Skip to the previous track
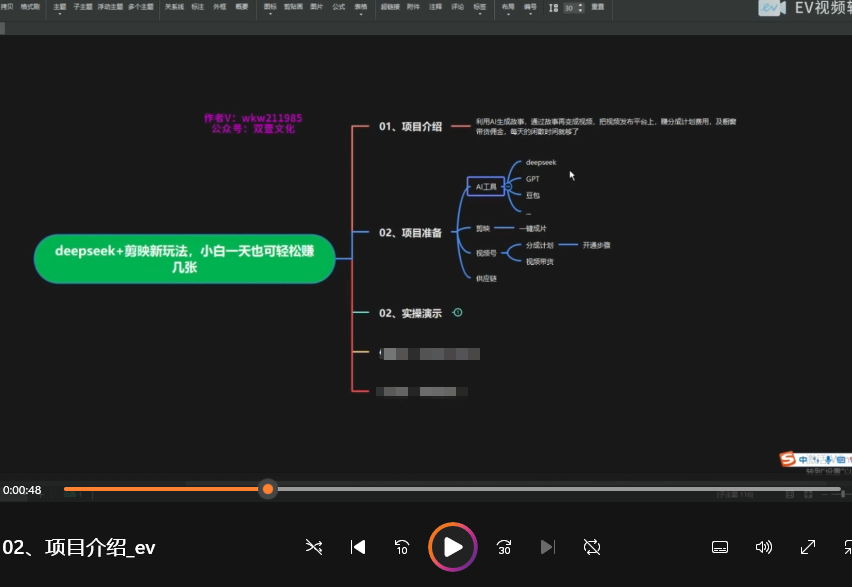Screen dimensions: 852x587 coord(358,547)
